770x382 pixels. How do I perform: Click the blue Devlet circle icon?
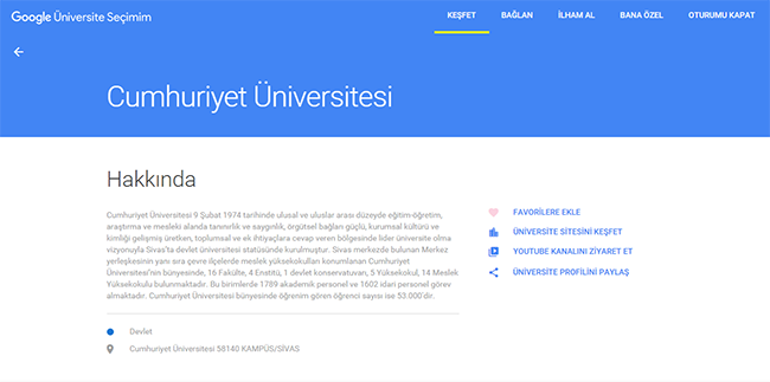110,332
